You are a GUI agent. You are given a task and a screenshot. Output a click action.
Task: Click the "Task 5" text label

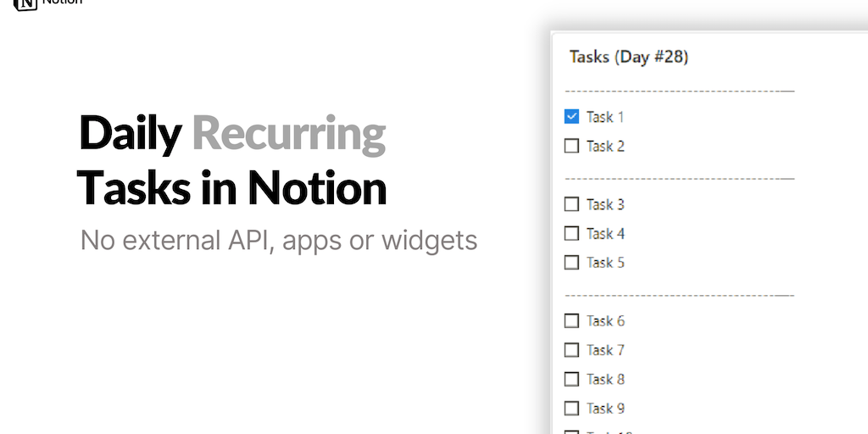(605, 263)
